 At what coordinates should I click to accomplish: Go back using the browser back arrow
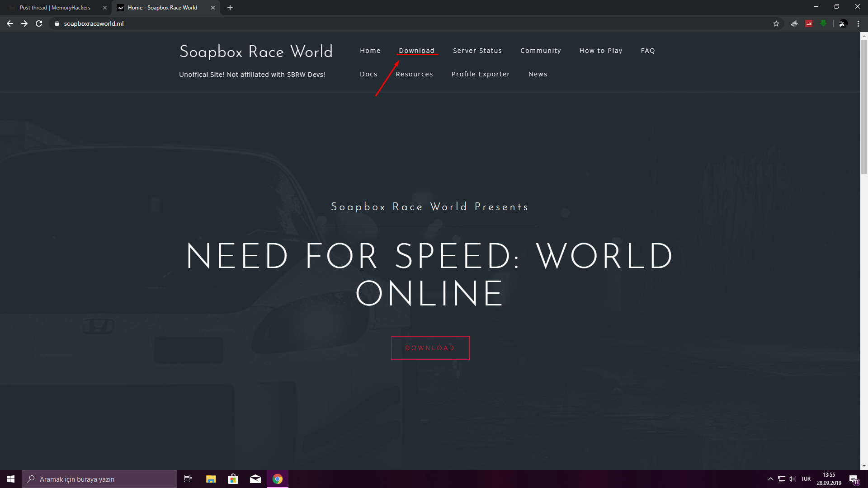(x=10, y=23)
